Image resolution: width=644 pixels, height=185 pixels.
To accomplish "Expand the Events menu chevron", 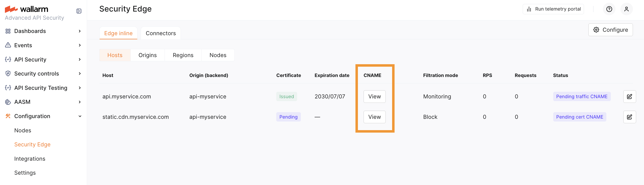I will pyautogui.click(x=80, y=45).
